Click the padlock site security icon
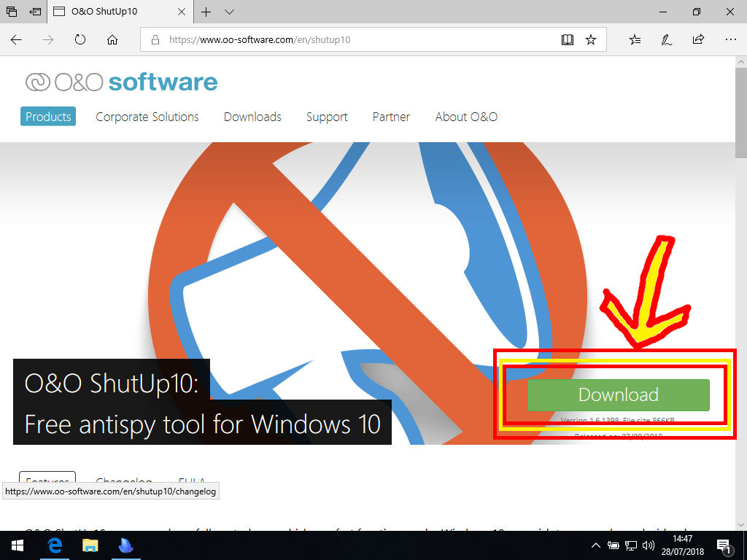Screen dimensions: 747x560 click(x=155, y=40)
